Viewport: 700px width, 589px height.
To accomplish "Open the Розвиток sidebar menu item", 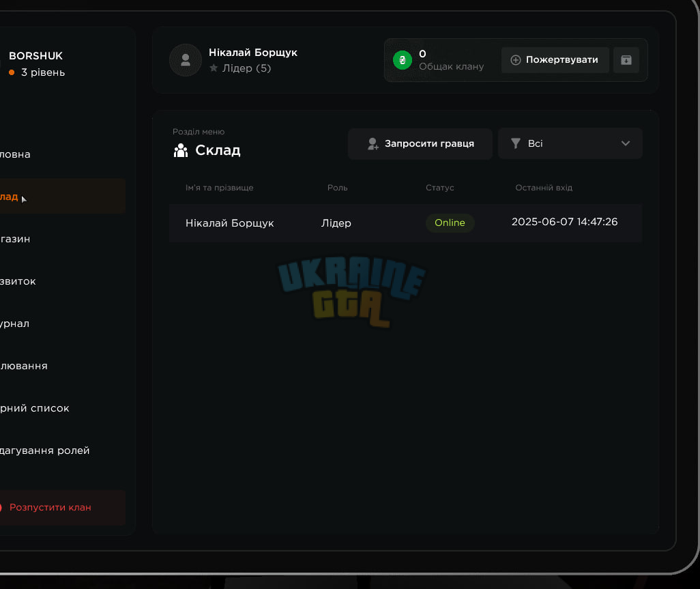I will tap(18, 281).
